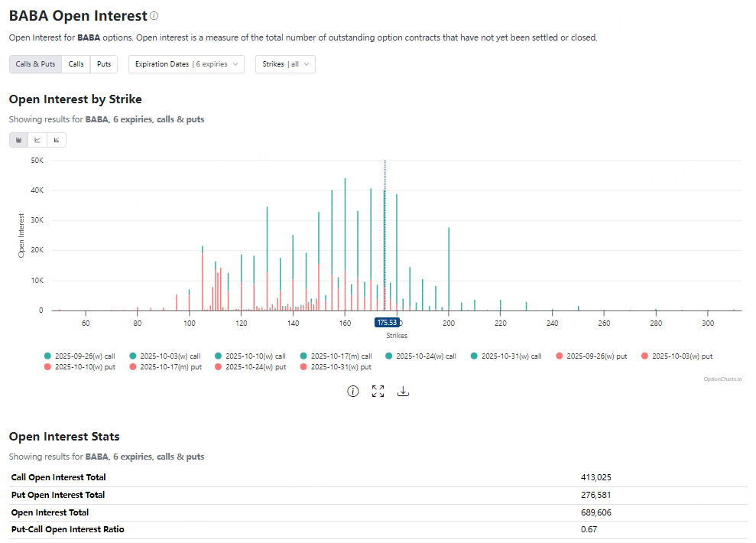Download the chart image icon

pos(403,391)
